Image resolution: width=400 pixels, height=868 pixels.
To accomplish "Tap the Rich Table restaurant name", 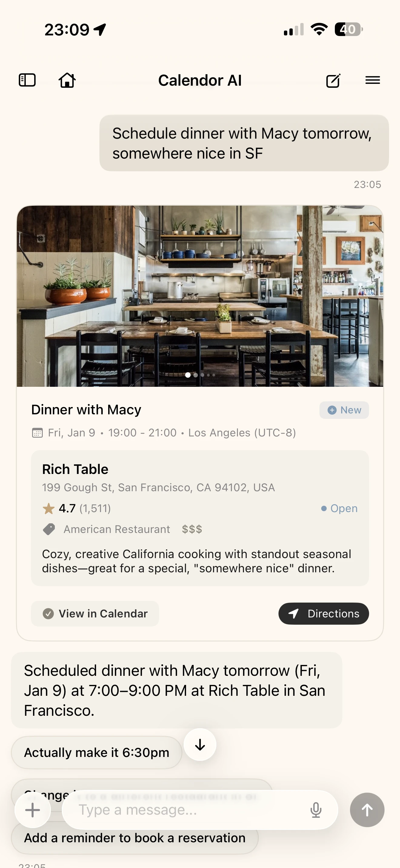I will [75, 469].
